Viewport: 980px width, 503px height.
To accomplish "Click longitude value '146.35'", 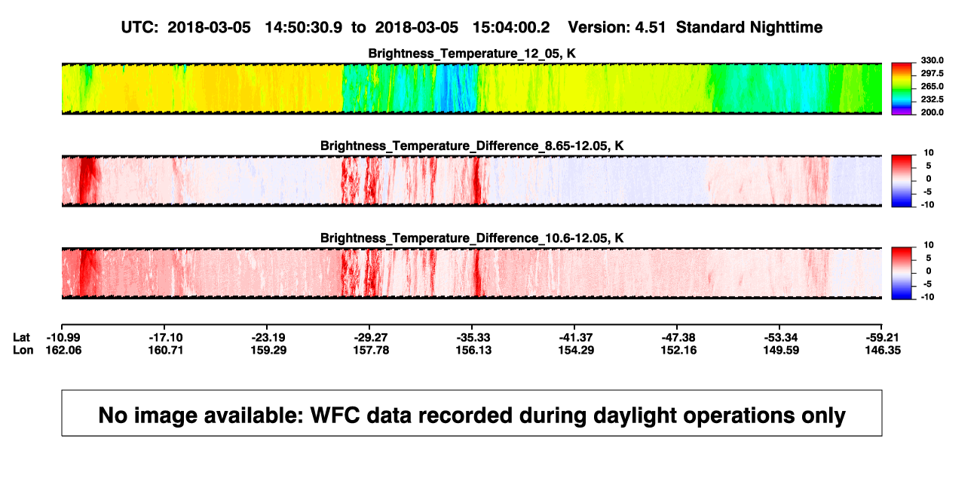I will point(884,350).
